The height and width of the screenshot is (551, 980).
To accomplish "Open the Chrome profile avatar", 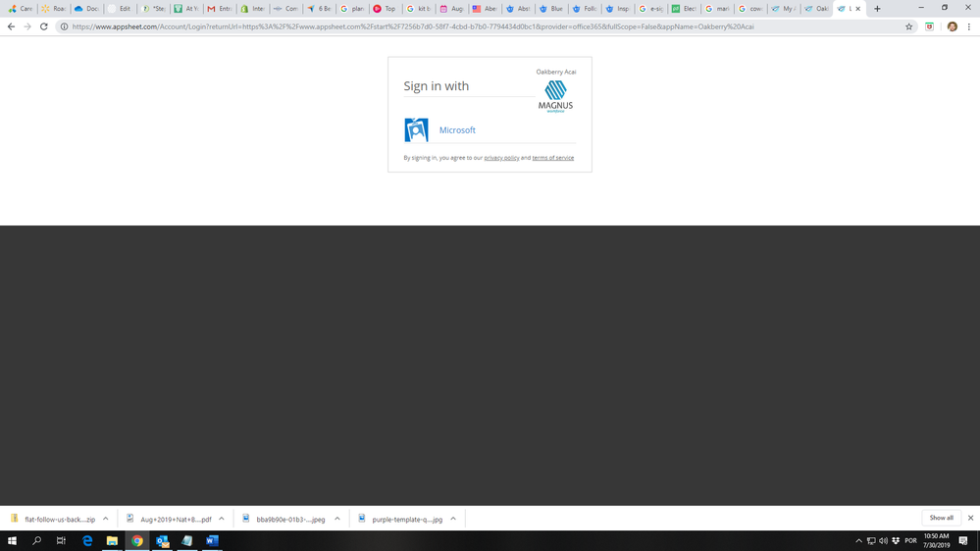I will pyautogui.click(x=952, y=26).
